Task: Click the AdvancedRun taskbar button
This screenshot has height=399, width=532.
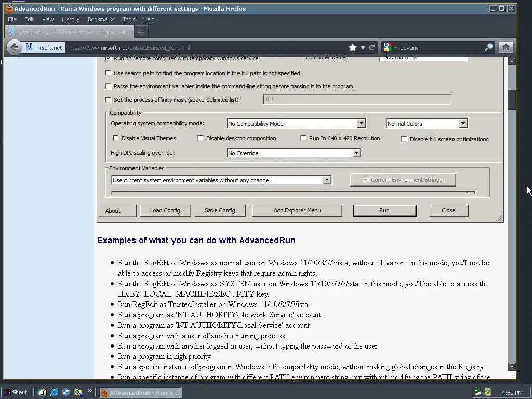Action: 140,393
